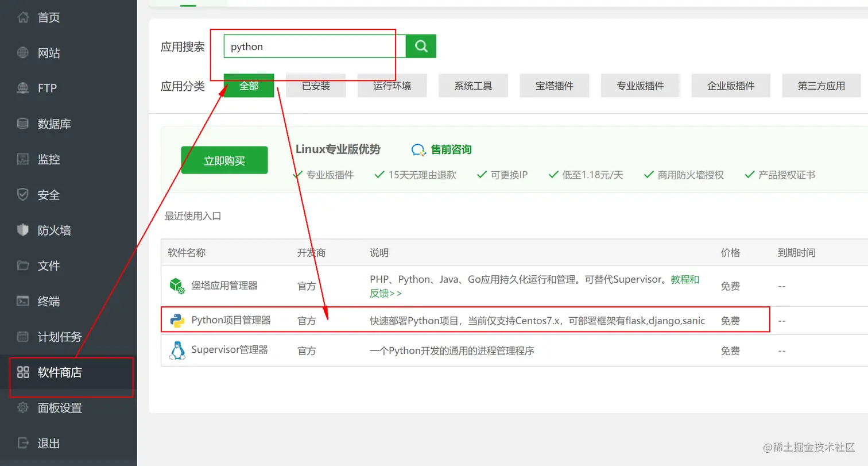Go to 数据库 in the sidebar
Screen dimensions: 868x466
click(55, 124)
